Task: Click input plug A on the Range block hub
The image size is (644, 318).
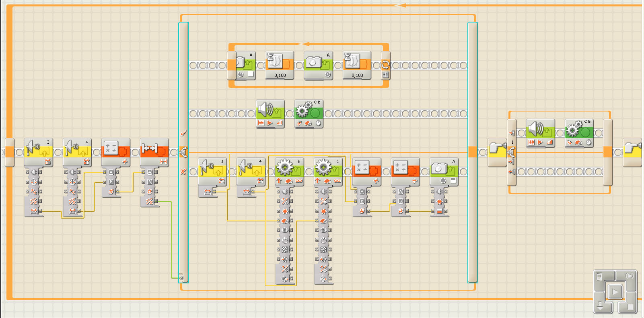Action: 143,172
